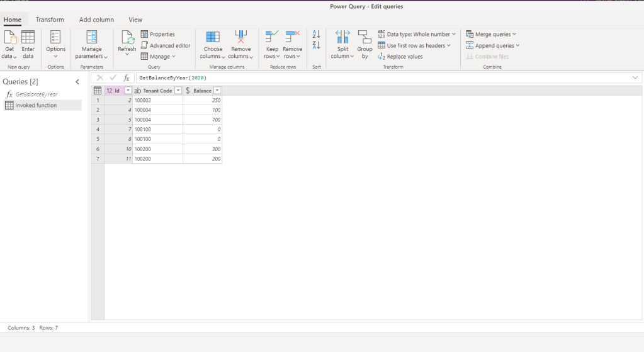Expand the Data type: Whole number dropdown
The height and width of the screenshot is (352, 644).
[x=454, y=34]
